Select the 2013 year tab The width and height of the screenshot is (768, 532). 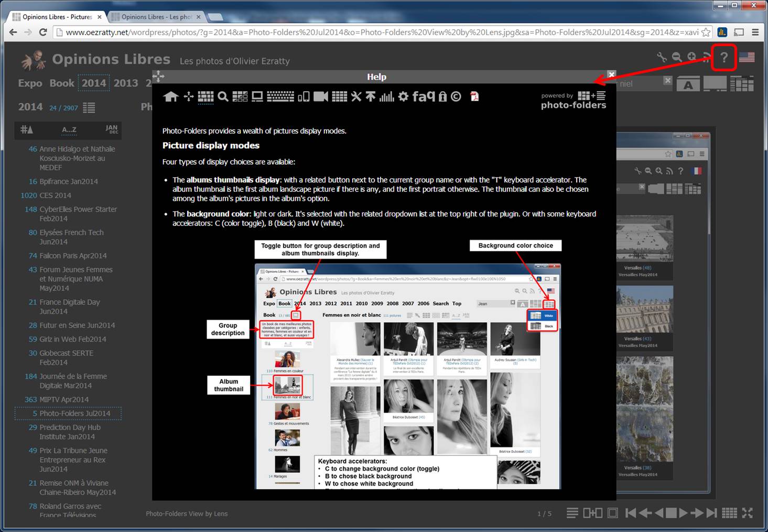[x=126, y=83]
